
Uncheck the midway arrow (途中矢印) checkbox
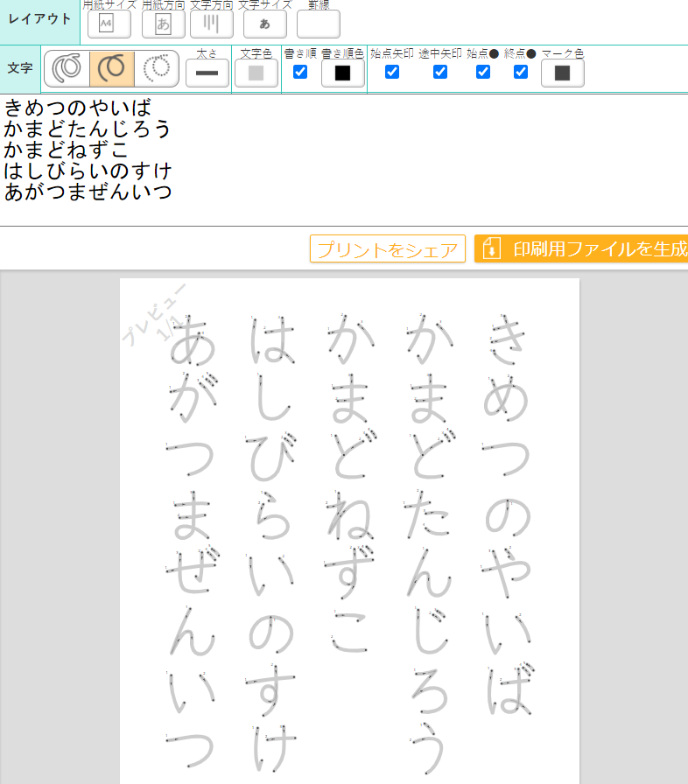440,72
